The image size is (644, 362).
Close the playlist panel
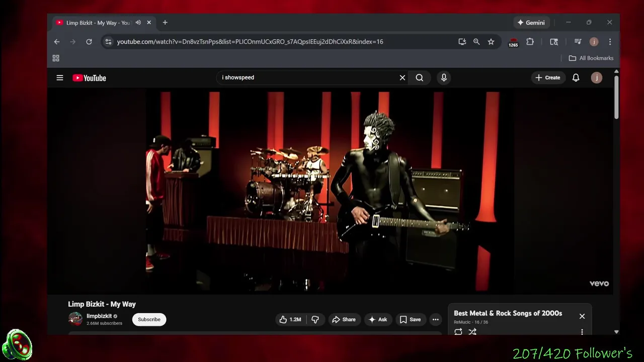pos(582,316)
